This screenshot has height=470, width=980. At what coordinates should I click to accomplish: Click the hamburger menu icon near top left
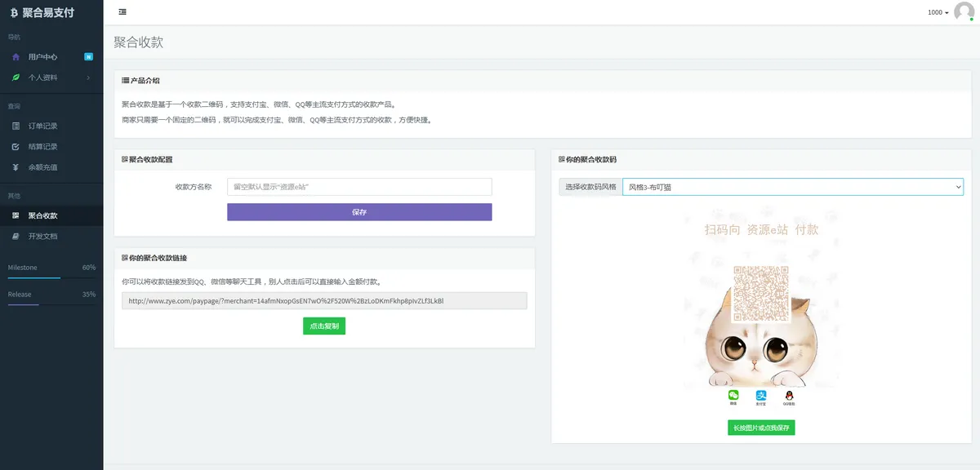(122, 11)
